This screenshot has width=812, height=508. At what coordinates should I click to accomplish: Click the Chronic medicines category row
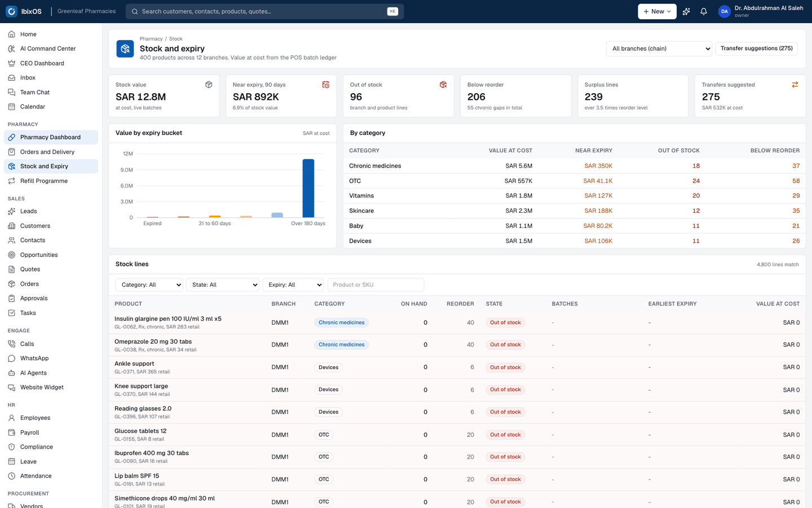574,166
